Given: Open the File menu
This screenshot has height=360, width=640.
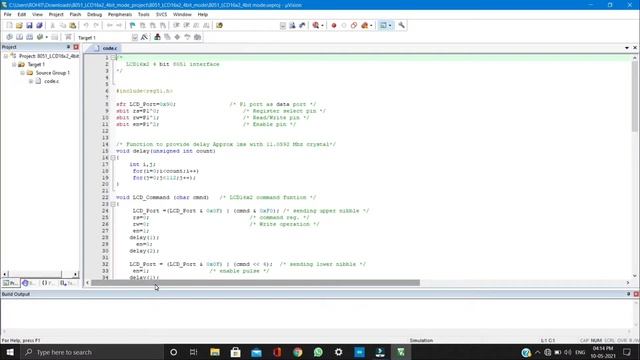Looking at the screenshot, I should [7, 14].
